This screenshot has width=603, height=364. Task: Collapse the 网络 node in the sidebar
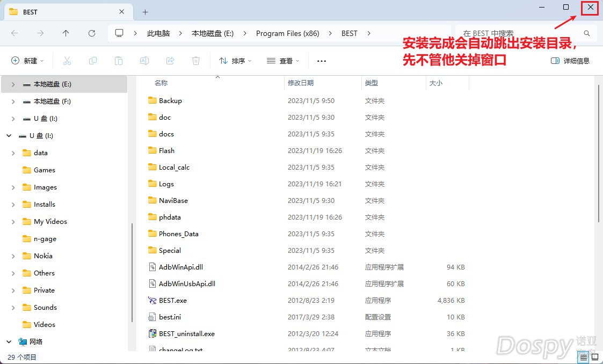(9, 341)
